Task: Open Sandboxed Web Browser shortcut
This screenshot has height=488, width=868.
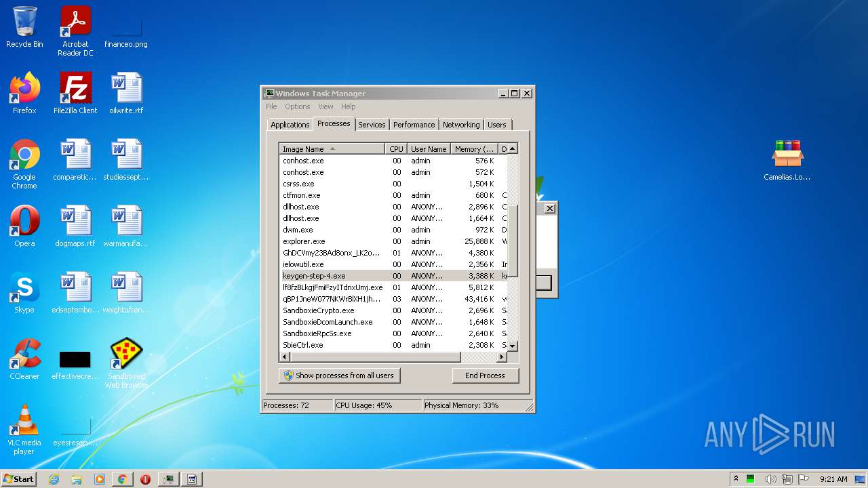Action: 126,363
